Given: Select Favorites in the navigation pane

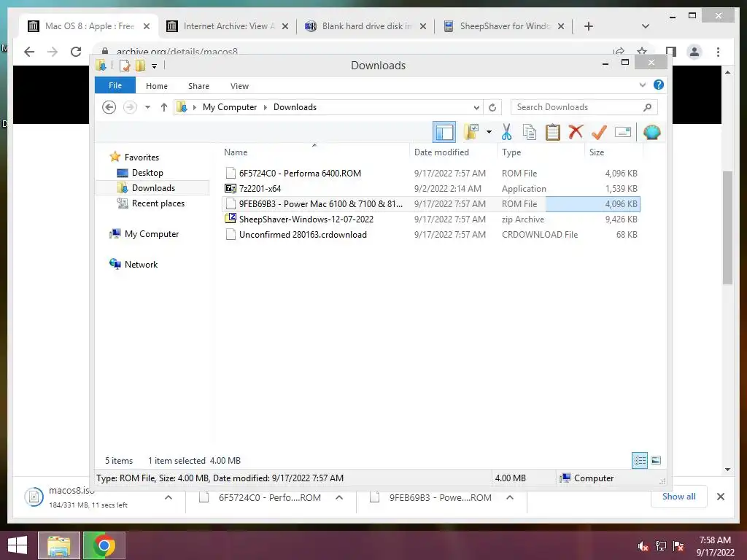Looking at the screenshot, I should point(142,157).
